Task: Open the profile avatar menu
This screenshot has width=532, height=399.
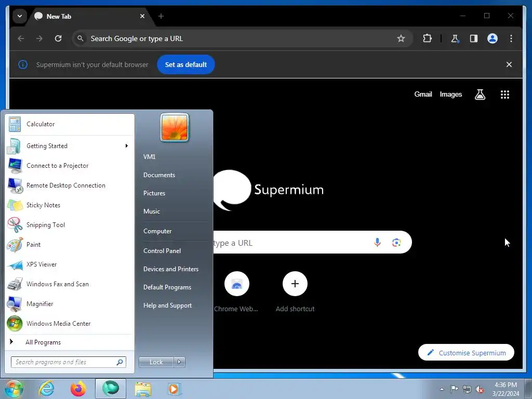Action: click(493, 38)
